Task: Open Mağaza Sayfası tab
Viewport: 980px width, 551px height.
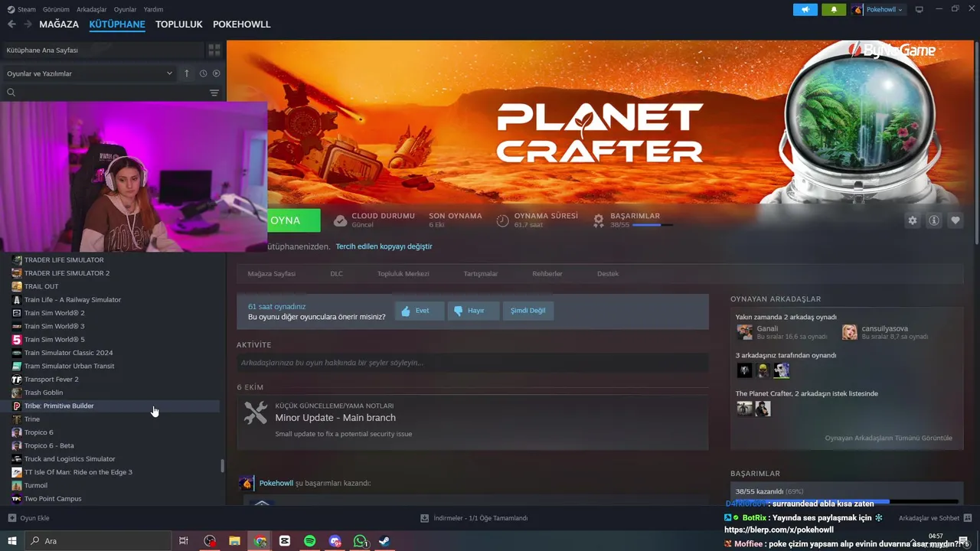Action: tap(271, 273)
